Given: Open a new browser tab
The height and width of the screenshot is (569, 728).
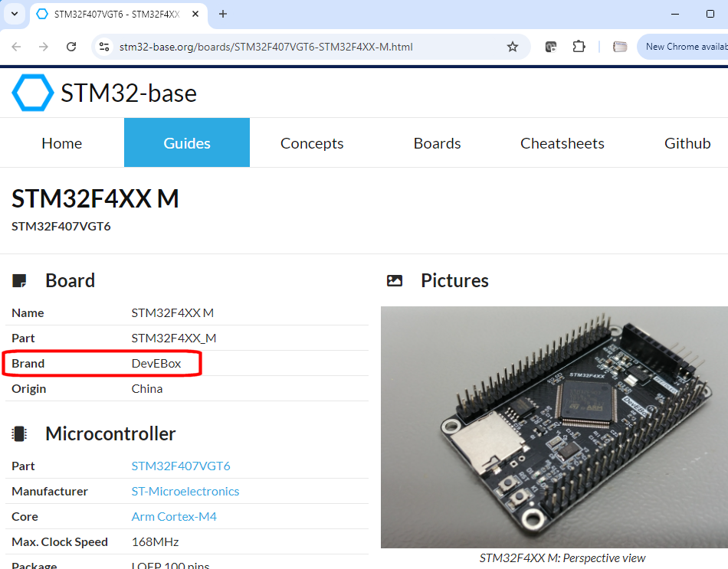Looking at the screenshot, I should pos(223,14).
